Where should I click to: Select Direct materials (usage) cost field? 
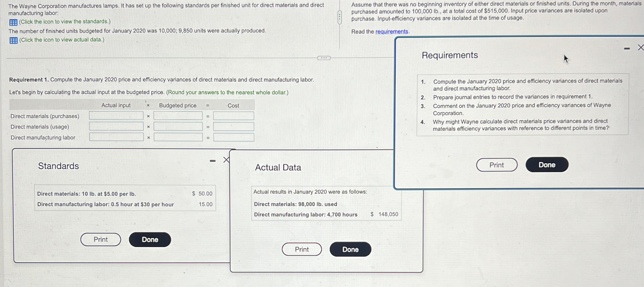click(234, 127)
